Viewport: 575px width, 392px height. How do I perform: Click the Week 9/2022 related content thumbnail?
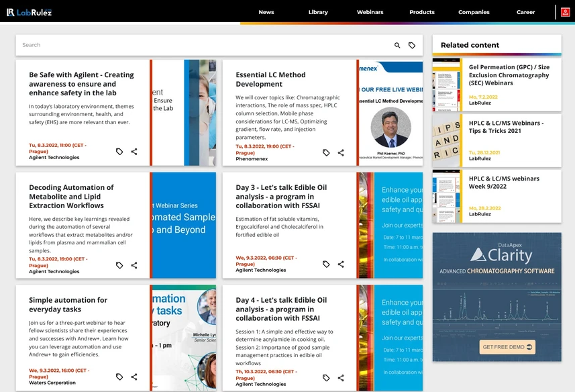446,196
